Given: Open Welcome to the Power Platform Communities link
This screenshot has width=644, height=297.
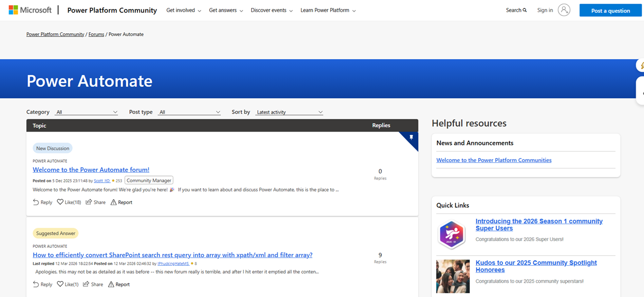Looking at the screenshot, I should [x=494, y=160].
